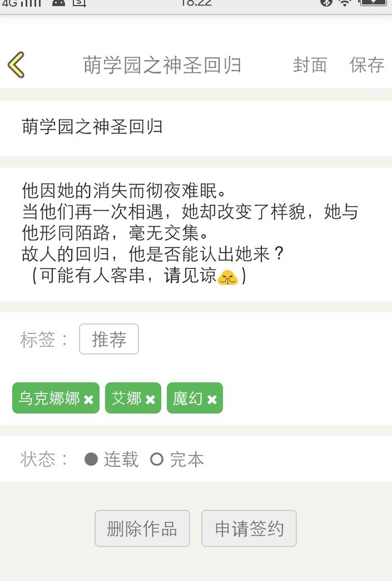
Task: Tap the 艾娜 tag chip
Action: [x=126, y=398]
